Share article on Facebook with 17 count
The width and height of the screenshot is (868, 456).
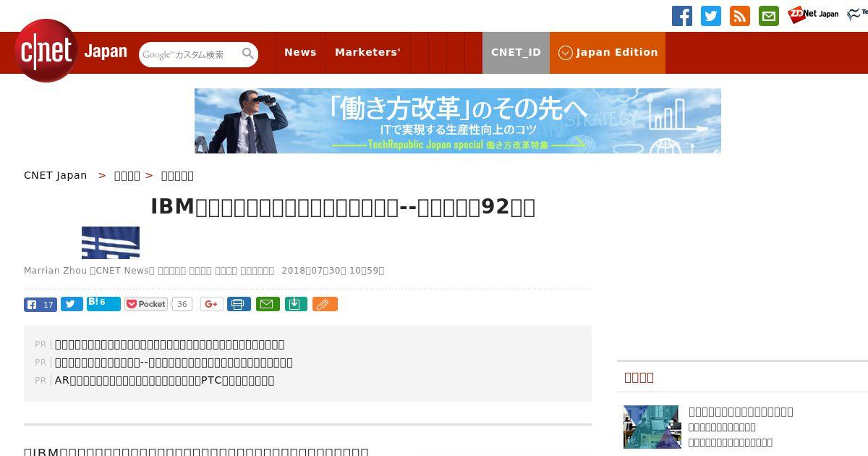[x=41, y=305]
